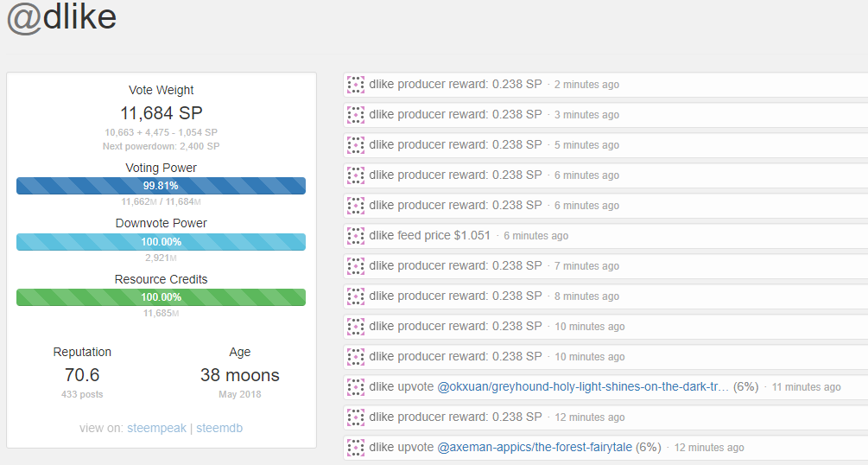
Task: Click the Voting Power 99.81% bar
Action: click(161, 186)
